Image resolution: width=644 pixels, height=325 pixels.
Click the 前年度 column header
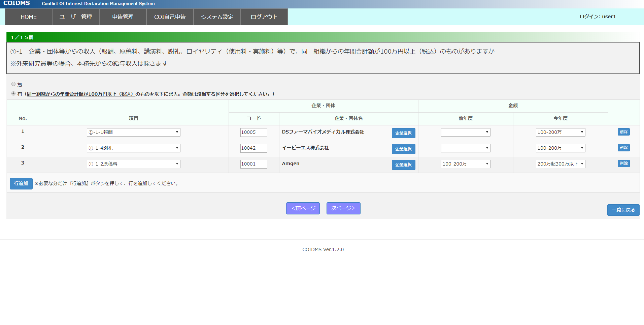coord(466,118)
